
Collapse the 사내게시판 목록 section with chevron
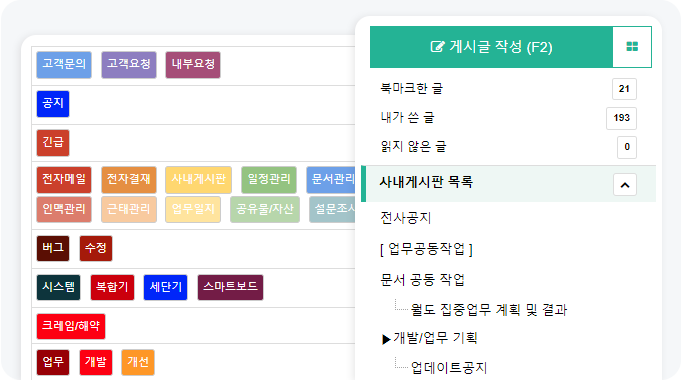(x=625, y=185)
